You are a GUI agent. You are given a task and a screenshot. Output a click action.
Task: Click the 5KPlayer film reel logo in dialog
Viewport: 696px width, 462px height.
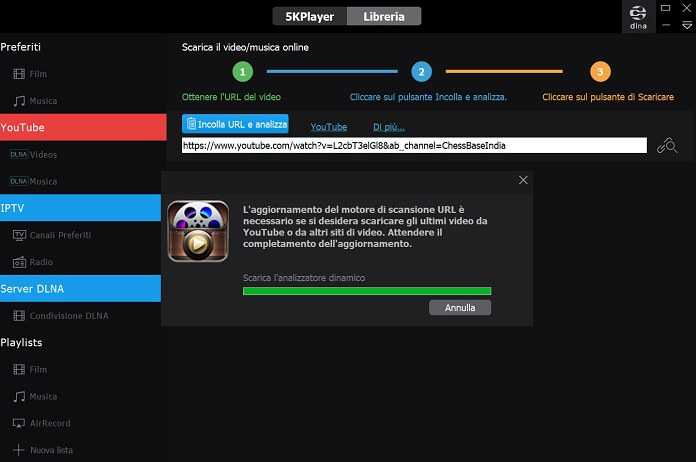[x=198, y=231]
